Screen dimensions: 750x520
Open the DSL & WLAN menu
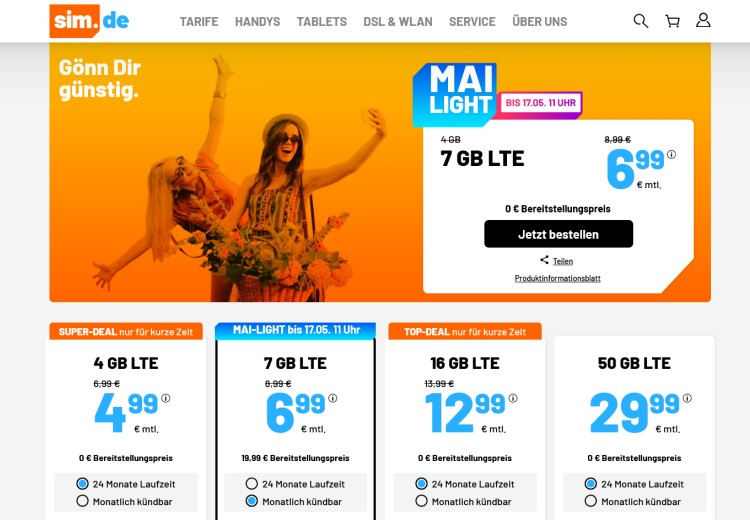[x=397, y=22]
